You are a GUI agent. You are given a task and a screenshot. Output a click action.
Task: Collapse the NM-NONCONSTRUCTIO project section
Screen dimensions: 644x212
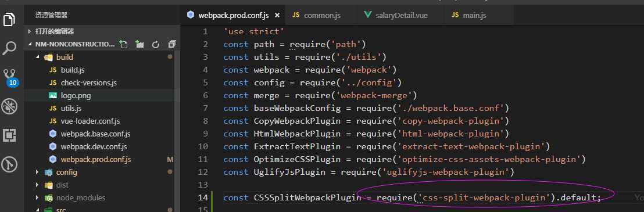pyautogui.click(x=75, y=44)
